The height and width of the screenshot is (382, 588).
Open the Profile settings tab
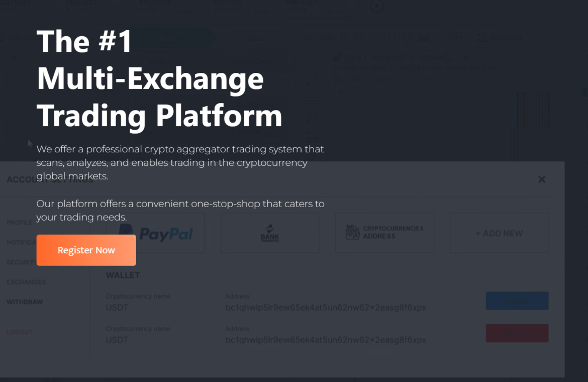click(20, 223)
